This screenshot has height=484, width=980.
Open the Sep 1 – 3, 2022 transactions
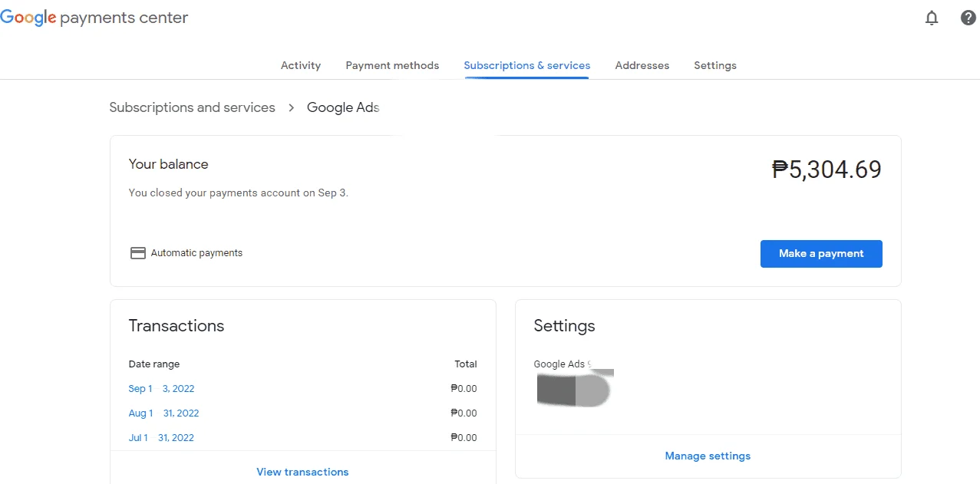pos(161,389)
